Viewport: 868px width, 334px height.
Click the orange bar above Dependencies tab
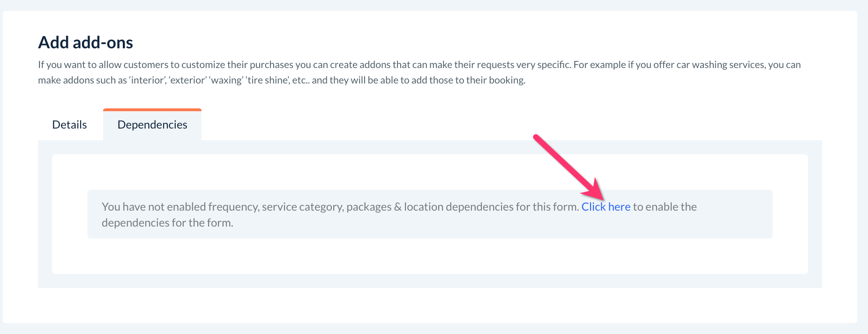pos(152,110)
